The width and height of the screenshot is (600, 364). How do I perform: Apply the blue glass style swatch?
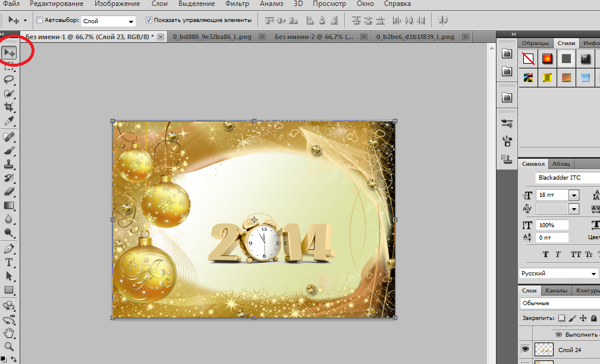[x=586, y=78]
